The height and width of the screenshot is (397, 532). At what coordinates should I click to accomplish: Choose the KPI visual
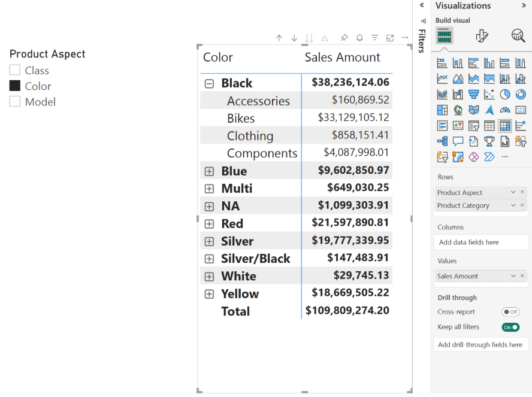click(x=458, y=126)
